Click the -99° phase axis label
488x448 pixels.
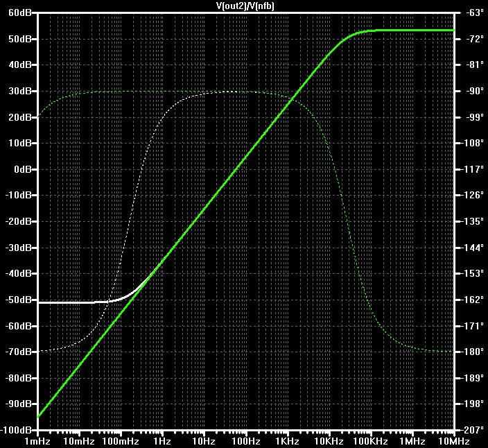tap(475, 117)
